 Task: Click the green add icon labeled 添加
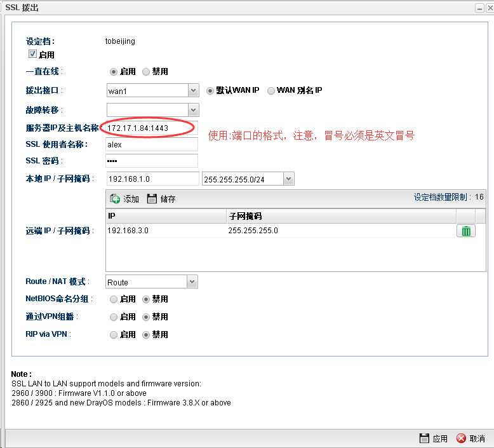tap(115, 199)
